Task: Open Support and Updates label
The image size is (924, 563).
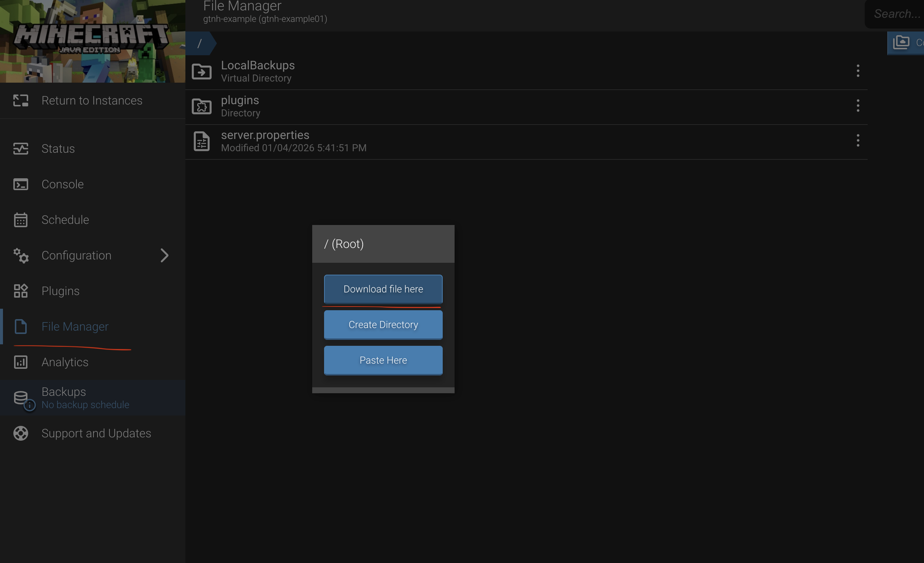Action: click(x=96, y=433)
